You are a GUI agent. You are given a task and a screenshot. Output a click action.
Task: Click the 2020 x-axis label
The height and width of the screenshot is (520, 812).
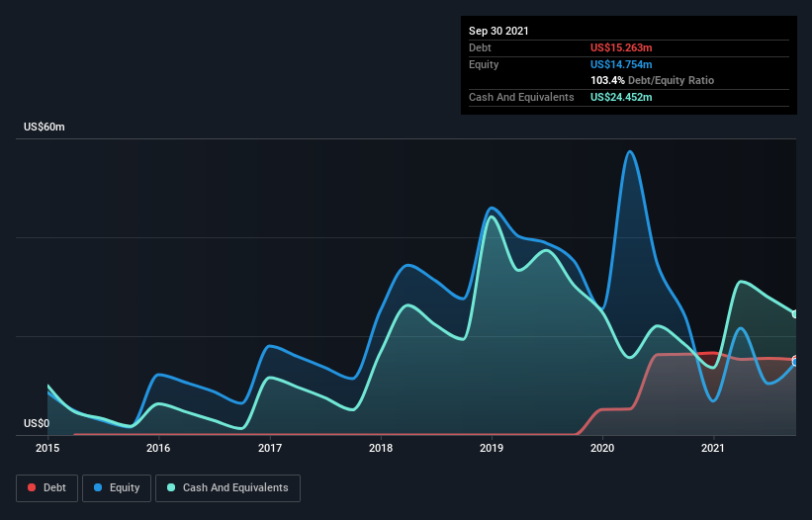(x=602, y=448)
